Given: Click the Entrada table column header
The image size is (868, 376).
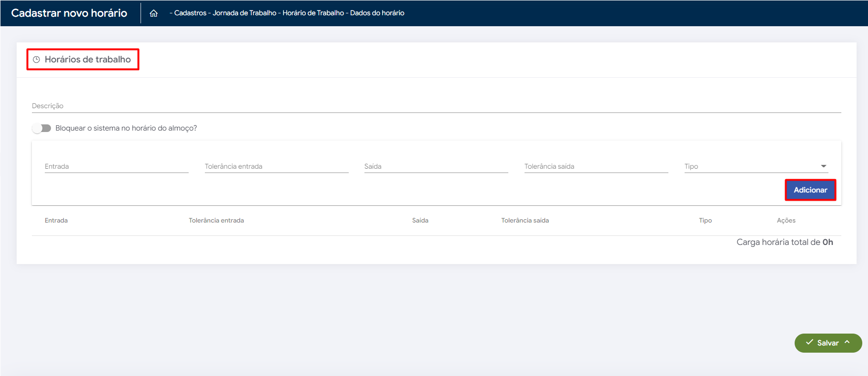Looking at the screenshot, I should tap(56, 220).
